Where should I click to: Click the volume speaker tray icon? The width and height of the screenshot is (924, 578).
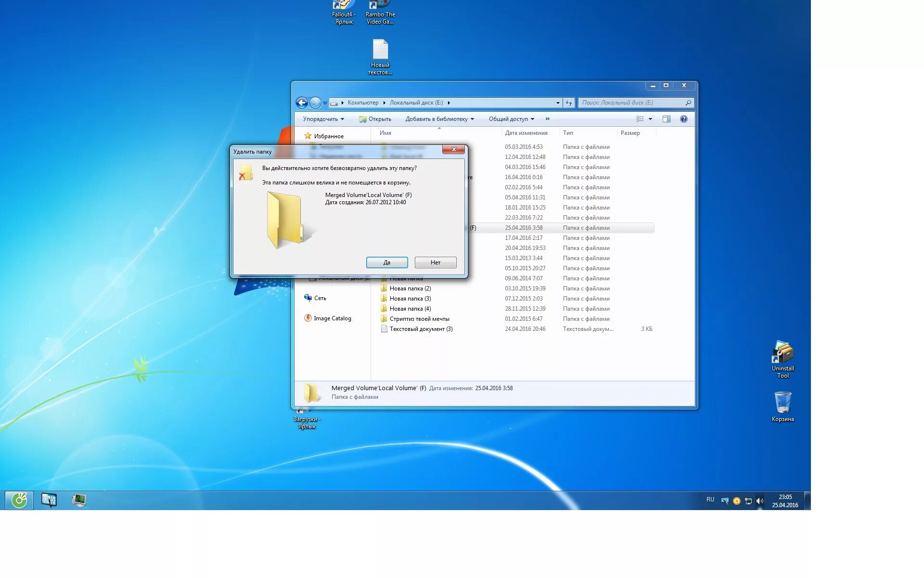click(x=760, y=501)
